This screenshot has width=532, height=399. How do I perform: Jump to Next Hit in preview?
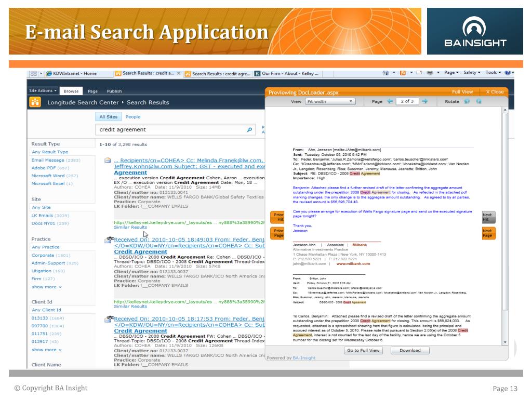coord(488,217)
